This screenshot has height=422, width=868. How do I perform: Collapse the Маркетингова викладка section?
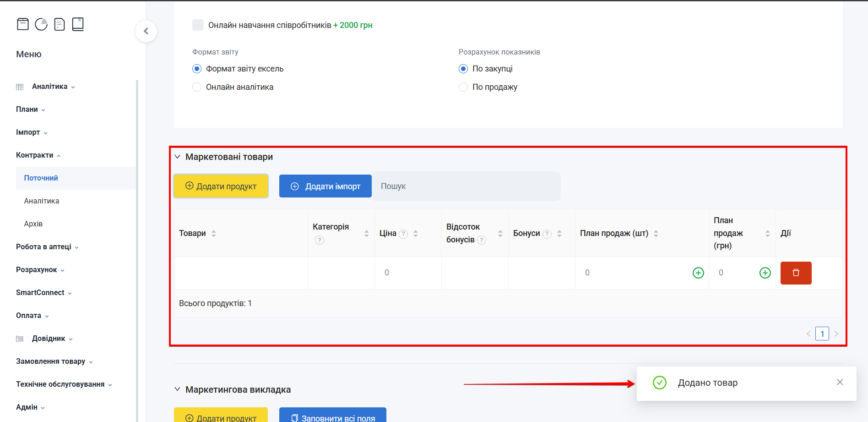coord(178,389)
